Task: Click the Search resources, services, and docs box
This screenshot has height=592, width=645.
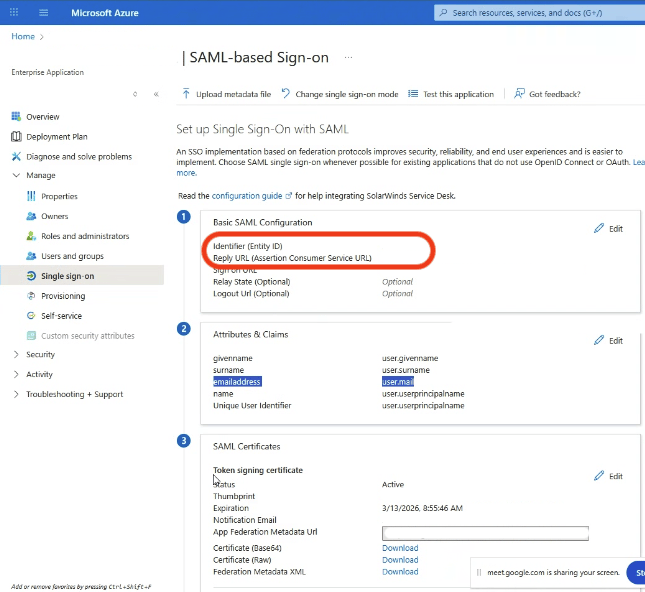Action: click(x=540, y=13)
